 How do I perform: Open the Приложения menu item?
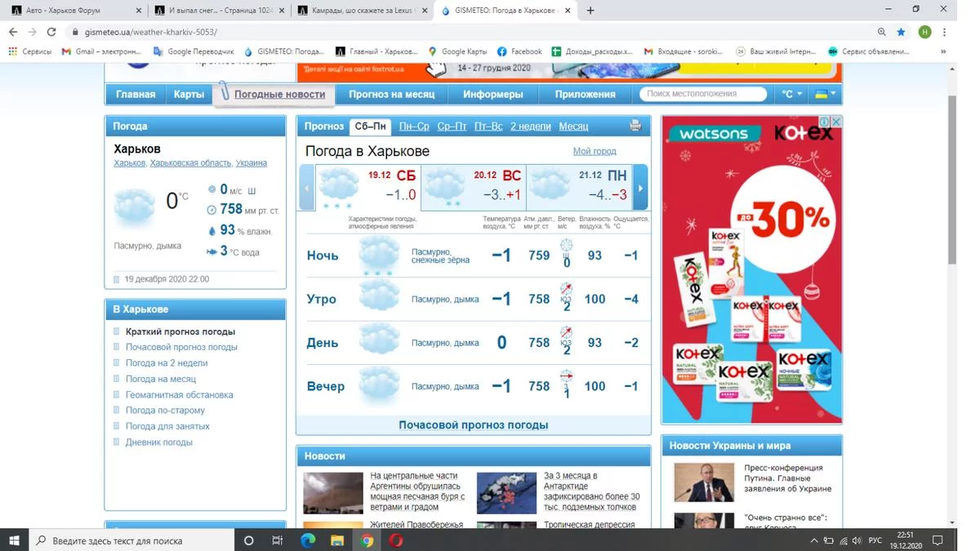click(585, 94)
